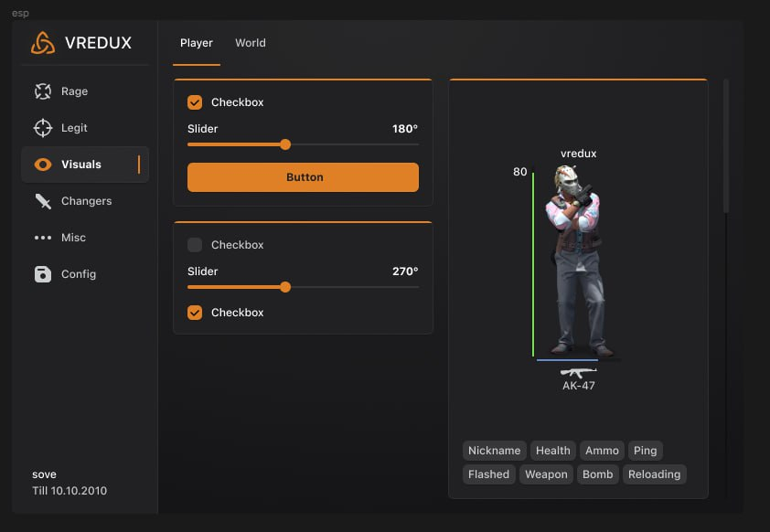Uncheck the top panel Checkbox
770x532 pixels.
pyautogui.click(x=195, y=102)
